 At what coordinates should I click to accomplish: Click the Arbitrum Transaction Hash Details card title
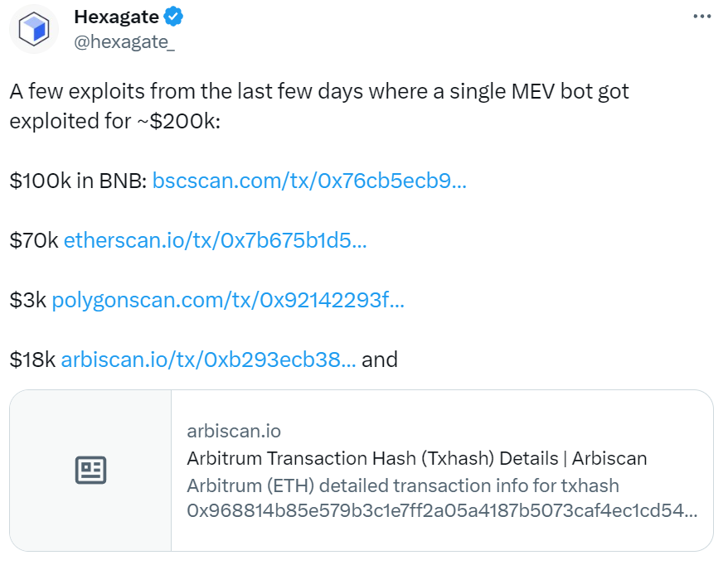pyautogui.click(x=416, y=458)
